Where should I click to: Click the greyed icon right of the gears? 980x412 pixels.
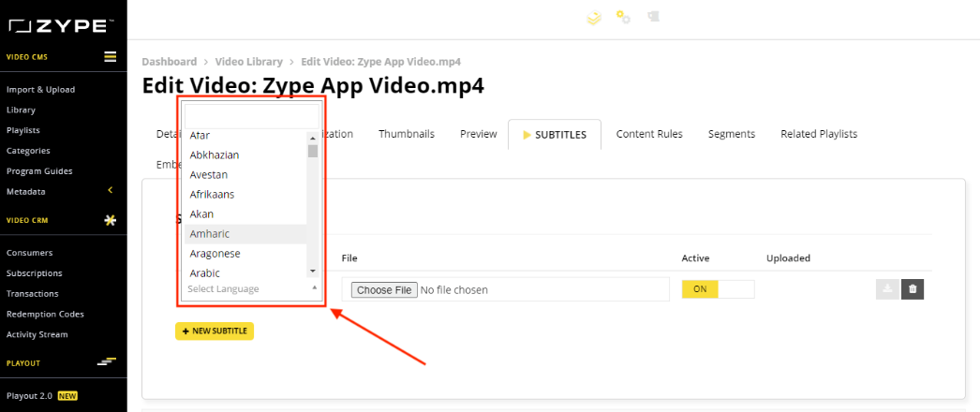(x=653, y=16)
